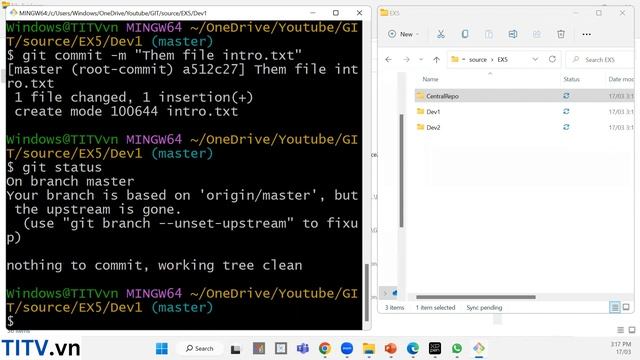Go forward in File Explorer

pos(406,60)
